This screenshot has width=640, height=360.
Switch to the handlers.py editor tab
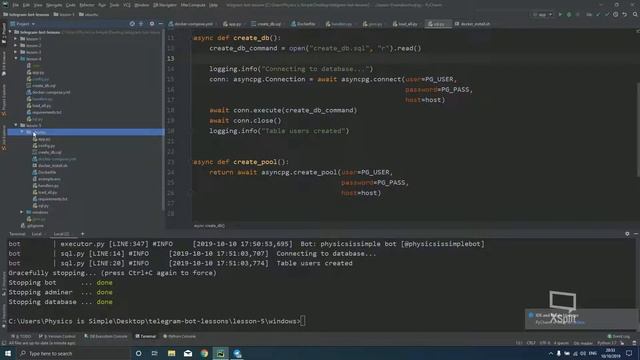(339, 24)
